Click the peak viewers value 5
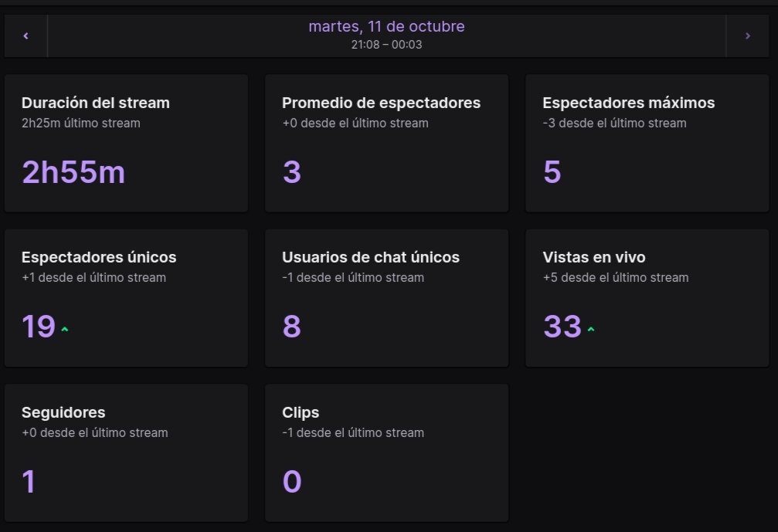778x532 pixels. pos(552,172)
